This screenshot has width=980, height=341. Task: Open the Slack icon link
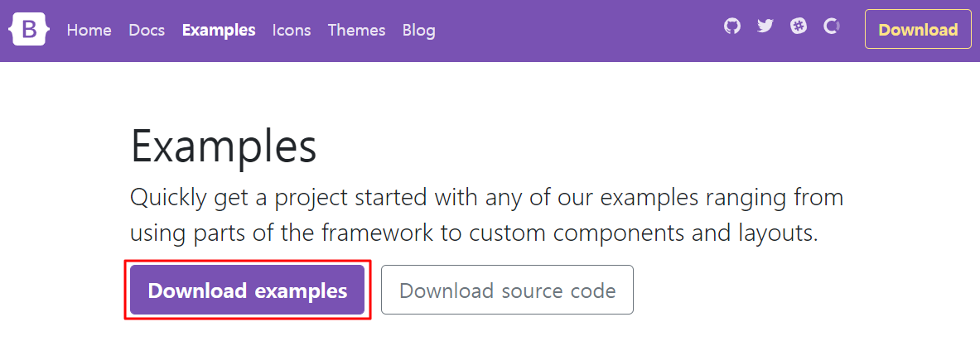[x=799, y=26]
